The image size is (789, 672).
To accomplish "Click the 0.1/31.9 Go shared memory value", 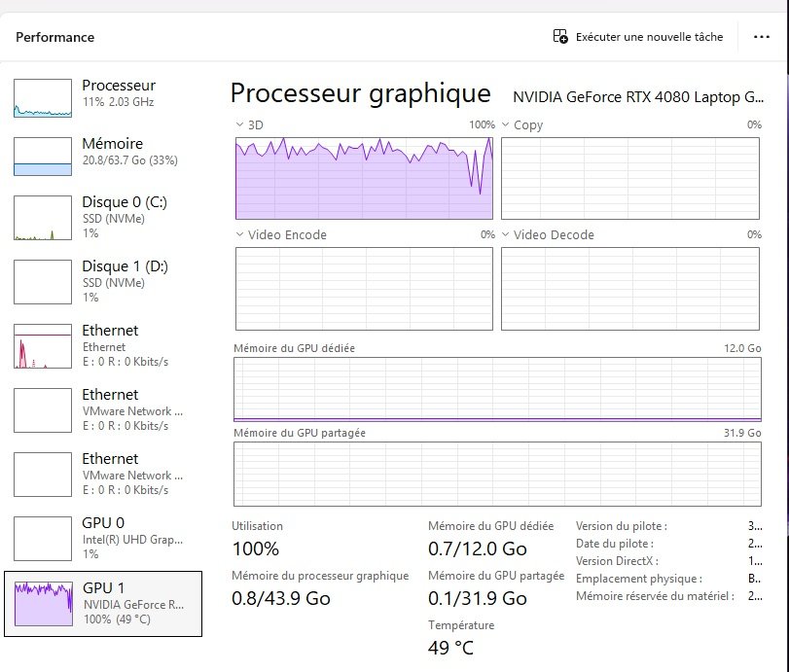I will click(x=477, y=598).
